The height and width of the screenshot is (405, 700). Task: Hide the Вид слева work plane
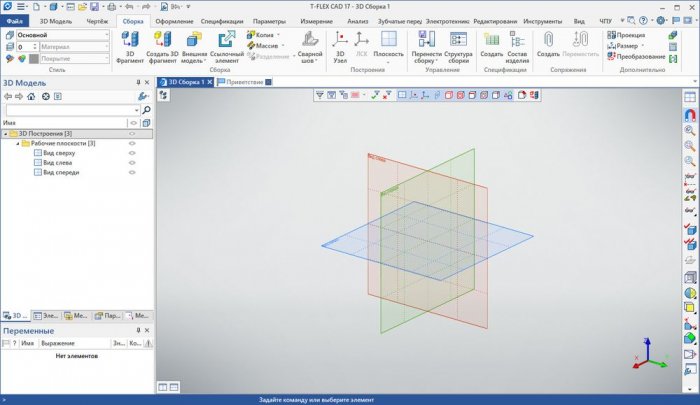(x=132, y=163)
